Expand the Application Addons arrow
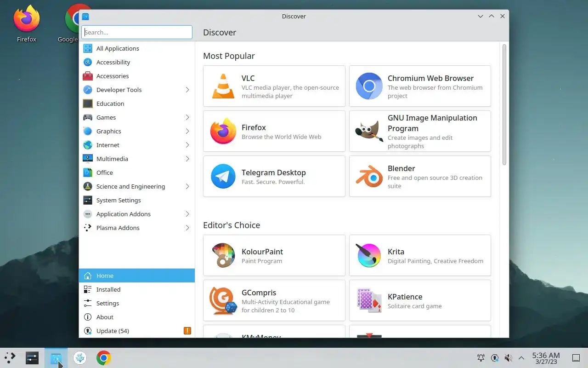Image resolution: width=588 pixels, height=368 pixels. pyautogui.click(x=187, y=214)
